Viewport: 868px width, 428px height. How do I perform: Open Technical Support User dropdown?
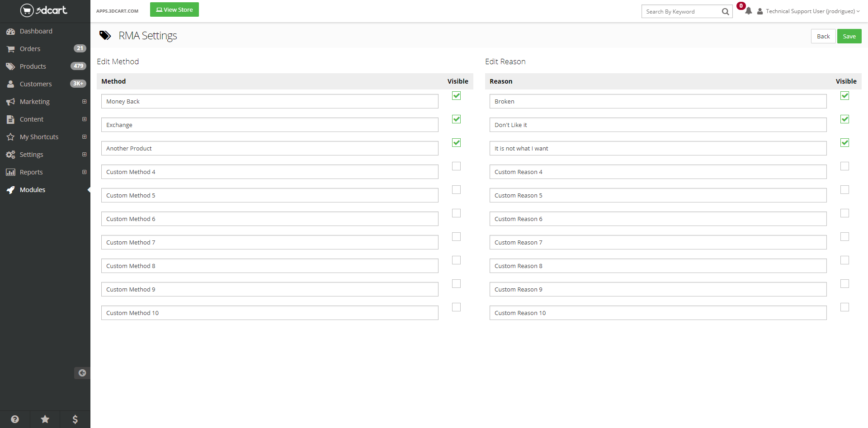coord(810,11)
